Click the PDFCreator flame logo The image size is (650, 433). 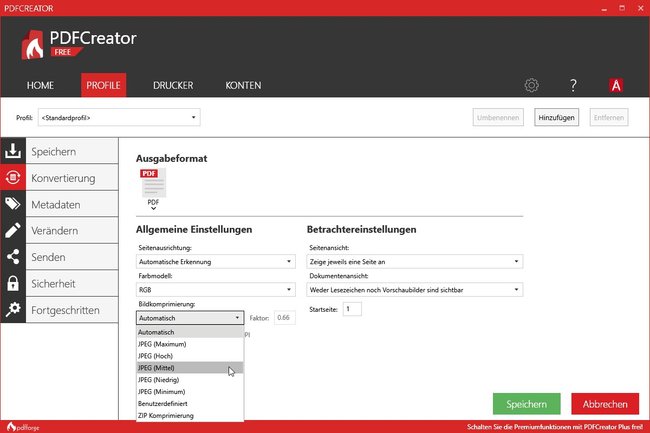click(x=32, y=45)
